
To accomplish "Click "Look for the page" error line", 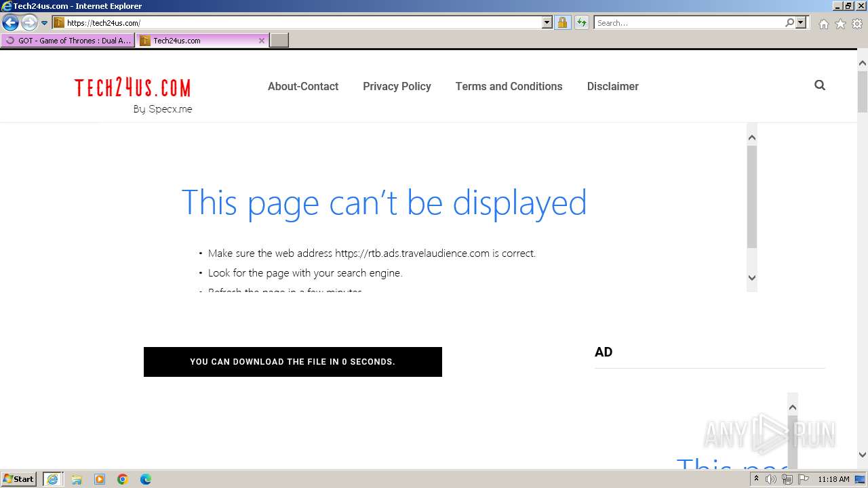I will pyautogui.click(x=305, y=273).
